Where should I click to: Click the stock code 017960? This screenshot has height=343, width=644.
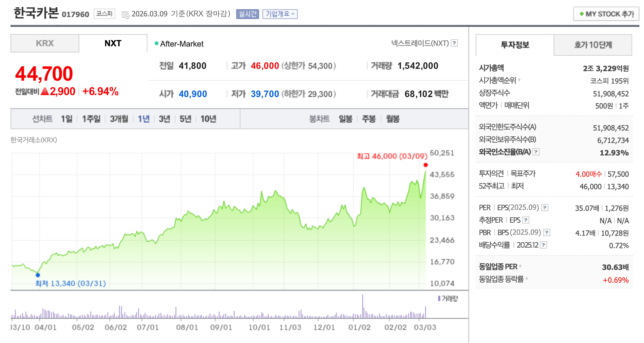75,14
